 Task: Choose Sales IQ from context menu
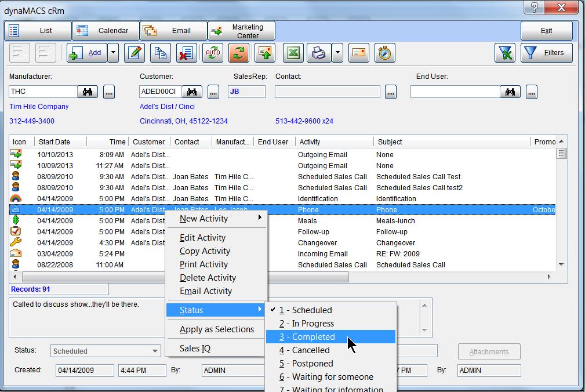tap(217, 349)
